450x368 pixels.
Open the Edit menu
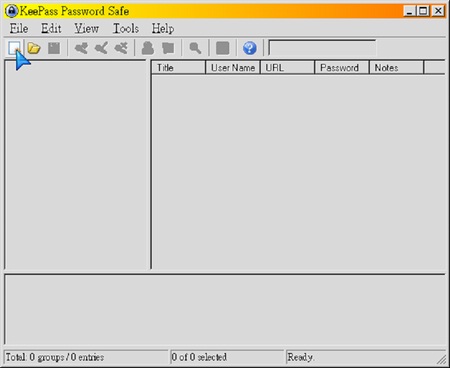(x=51, y=29)
